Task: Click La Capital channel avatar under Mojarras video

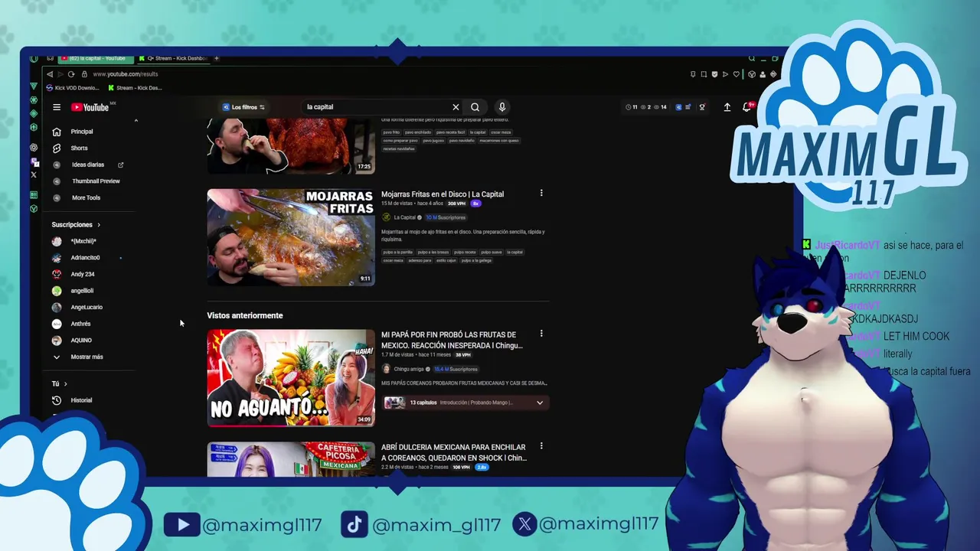Action: pos(387,217)
